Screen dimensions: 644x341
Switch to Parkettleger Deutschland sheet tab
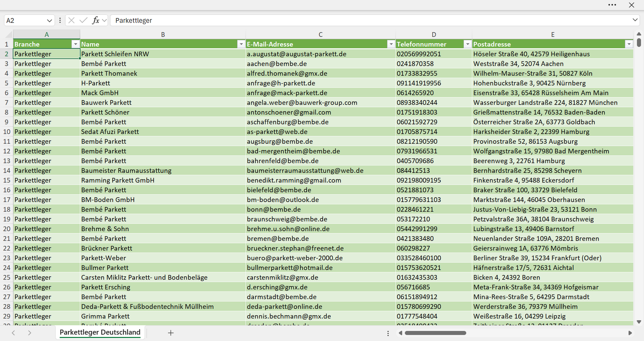[x=100, y=332]
